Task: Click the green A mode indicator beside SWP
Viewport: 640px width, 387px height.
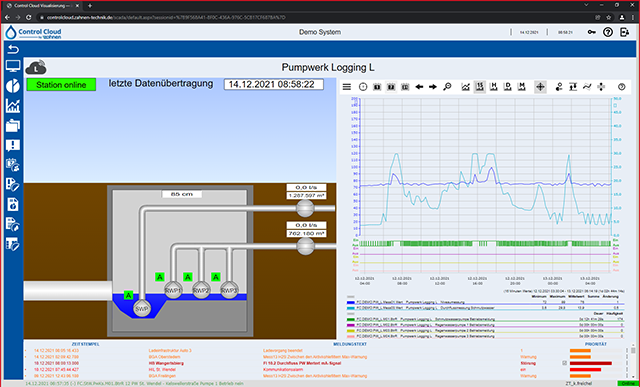Action: coord(129,295)
